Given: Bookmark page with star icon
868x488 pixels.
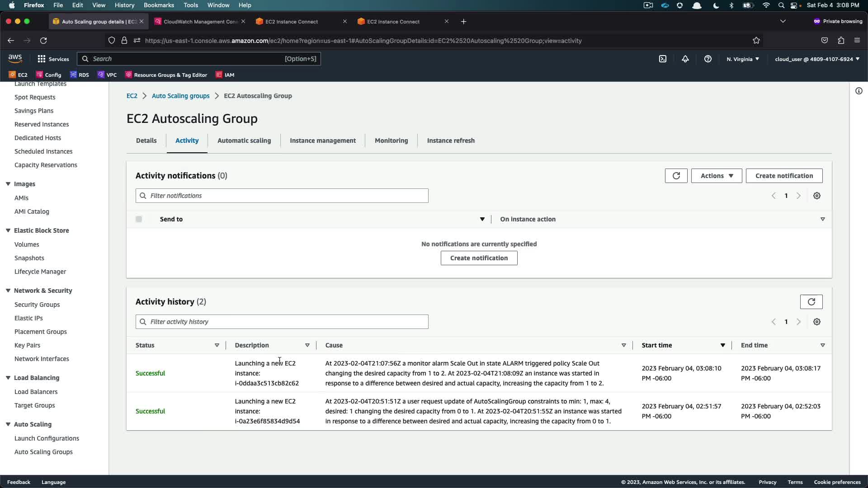Looking at the screenshot, I should (756, 41).
